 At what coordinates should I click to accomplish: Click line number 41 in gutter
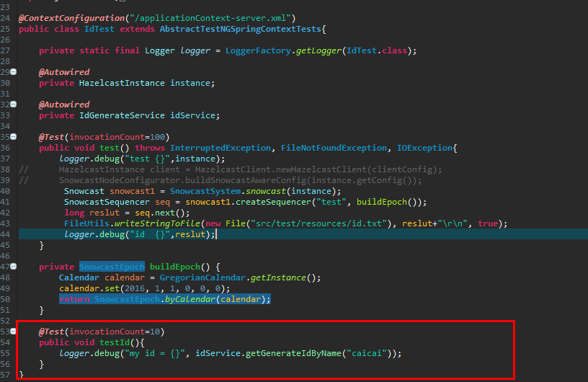pyautogui.click(x=5, y=202)
